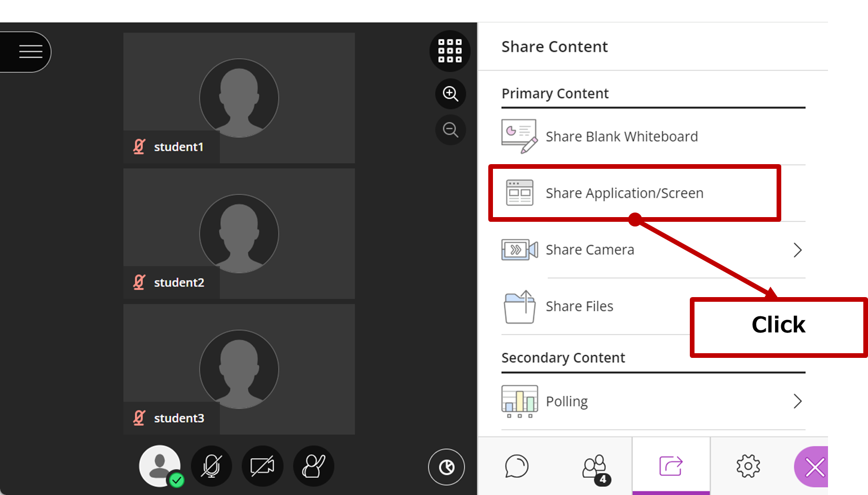Click the zoom in magnifier control
Viewport: 868px width, 495px height.
tap(450, 94)
